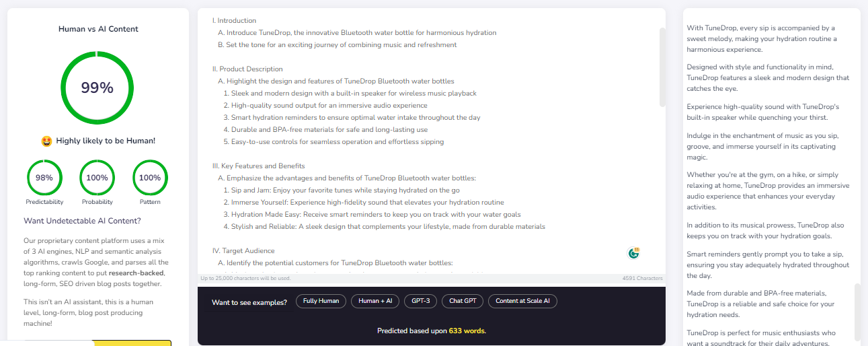Click the yellow button at bottom left
868x346 pixels.
[x=132, y=343]
